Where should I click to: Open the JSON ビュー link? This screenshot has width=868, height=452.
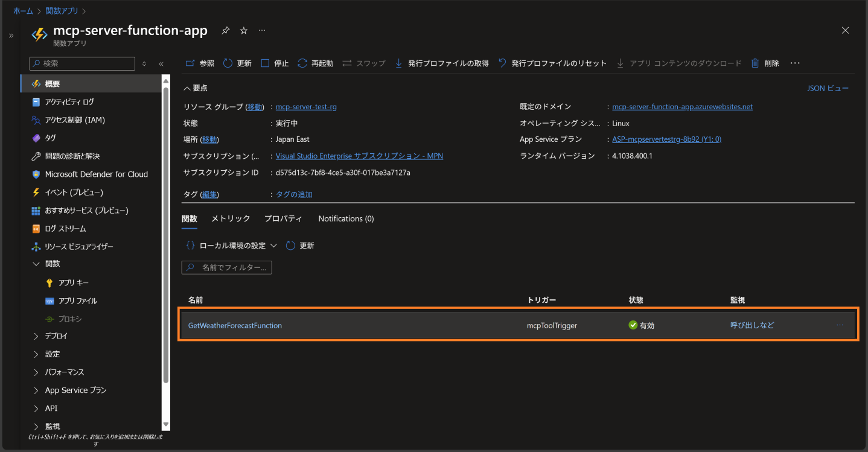[828, 88]
